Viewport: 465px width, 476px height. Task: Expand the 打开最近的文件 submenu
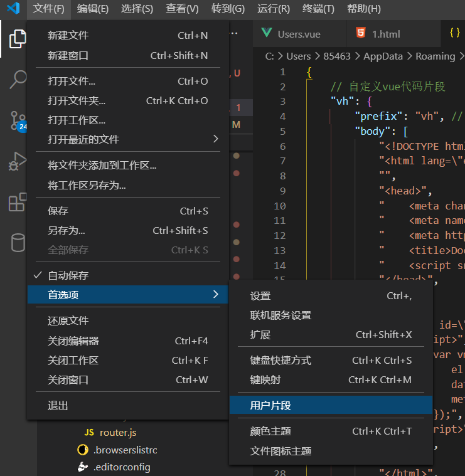[x=127, y=139]
